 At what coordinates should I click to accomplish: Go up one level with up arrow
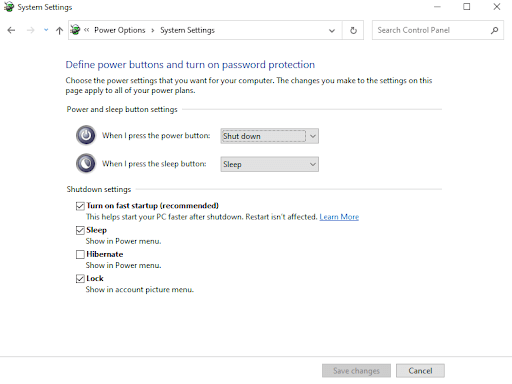pos(59,30)
